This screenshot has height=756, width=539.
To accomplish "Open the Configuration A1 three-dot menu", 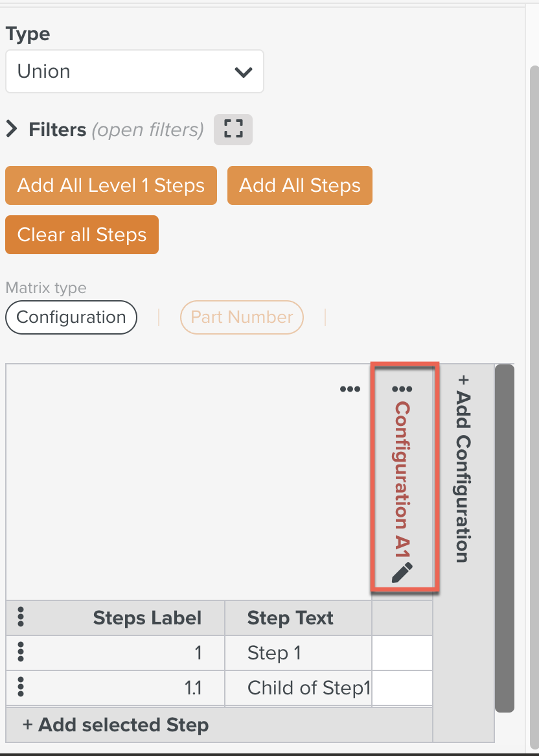I will (402, 389).
